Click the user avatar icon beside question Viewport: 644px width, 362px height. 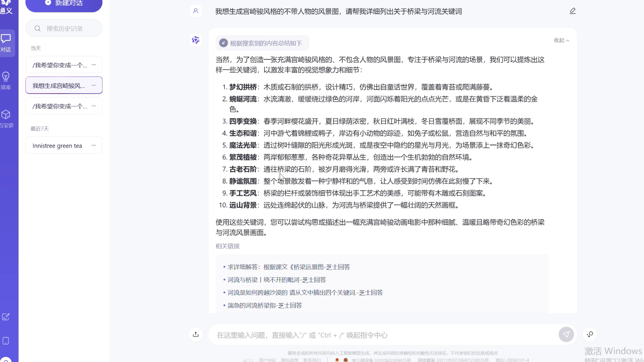pyautogui.click(x=196, y=11)
